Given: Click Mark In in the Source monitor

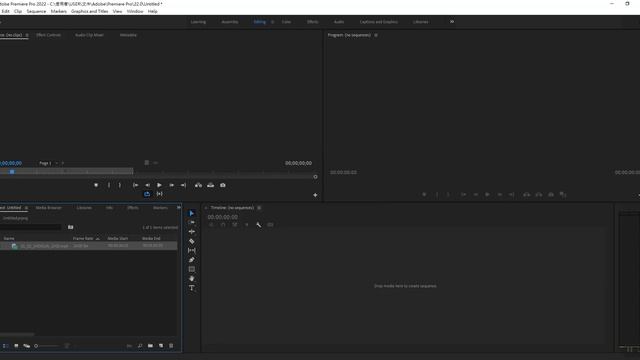Looking at the screenshot, I should (109, 185).
